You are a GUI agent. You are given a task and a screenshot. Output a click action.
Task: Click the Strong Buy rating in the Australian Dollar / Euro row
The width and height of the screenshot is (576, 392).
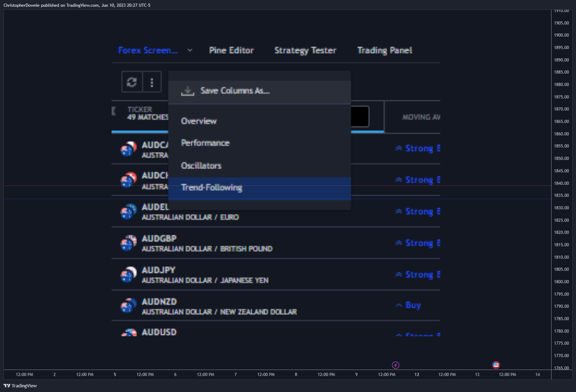[418, 211]
